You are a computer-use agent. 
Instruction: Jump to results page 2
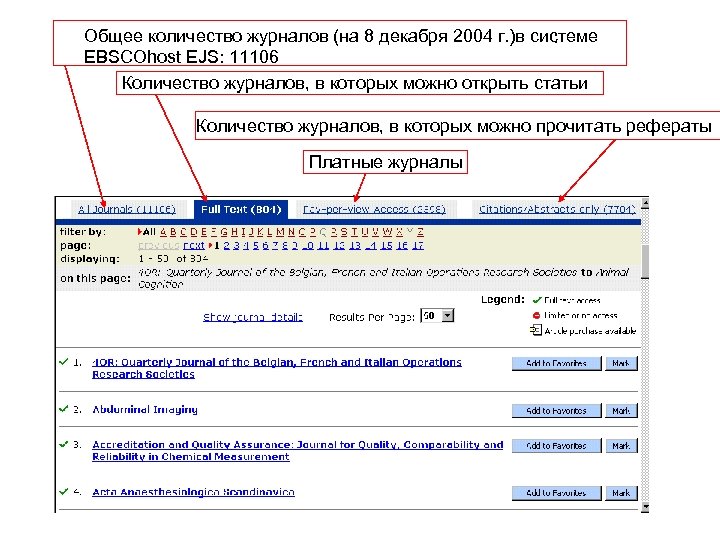point(227,246)
